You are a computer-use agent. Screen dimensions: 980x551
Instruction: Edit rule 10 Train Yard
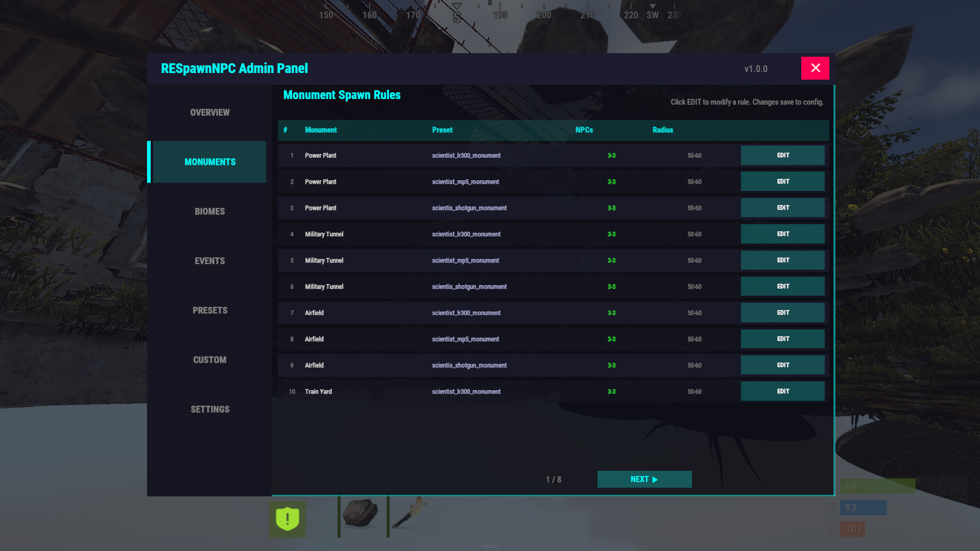click(782, 391)
